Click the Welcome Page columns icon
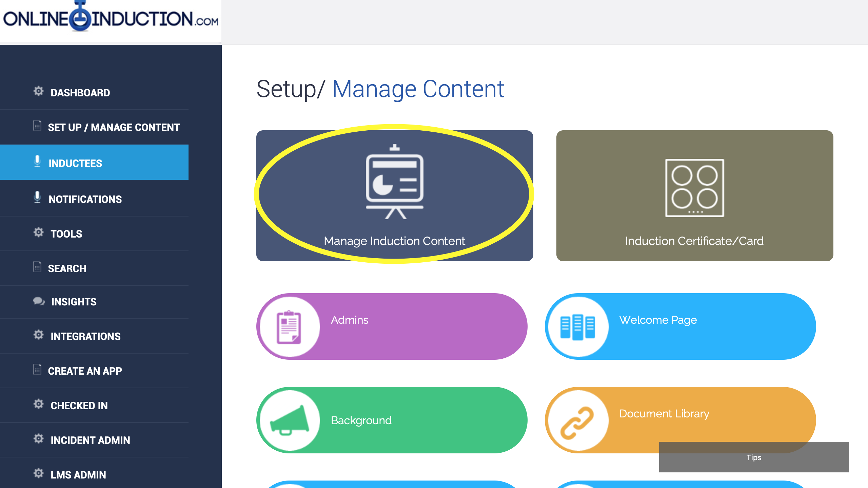868x488 pixels. (x=578, y=327)
